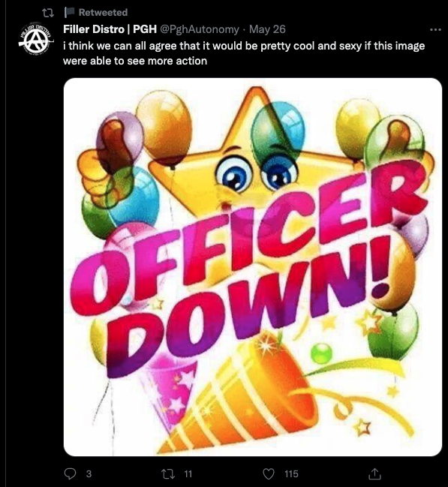Click the retweet count 11
Viewport: 448px width, 487px height.
188,473
